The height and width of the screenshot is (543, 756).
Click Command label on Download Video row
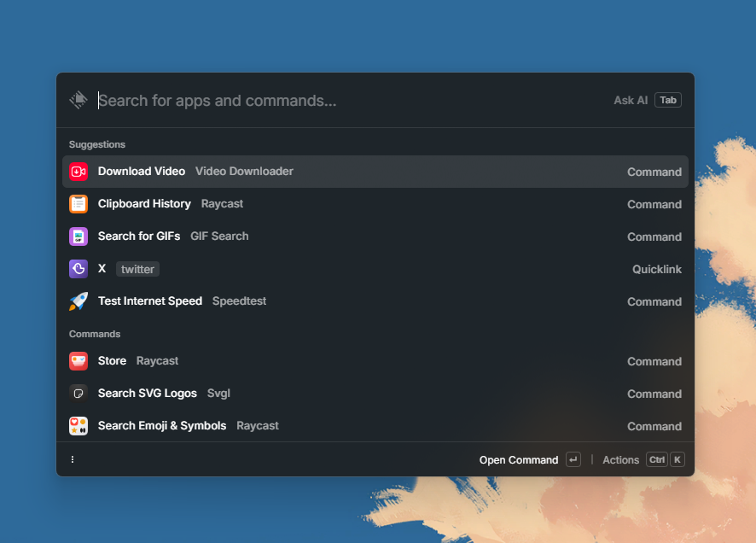point(654,172)
